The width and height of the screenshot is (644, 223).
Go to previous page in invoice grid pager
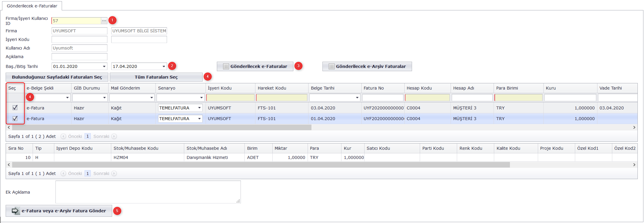[63, 136]
